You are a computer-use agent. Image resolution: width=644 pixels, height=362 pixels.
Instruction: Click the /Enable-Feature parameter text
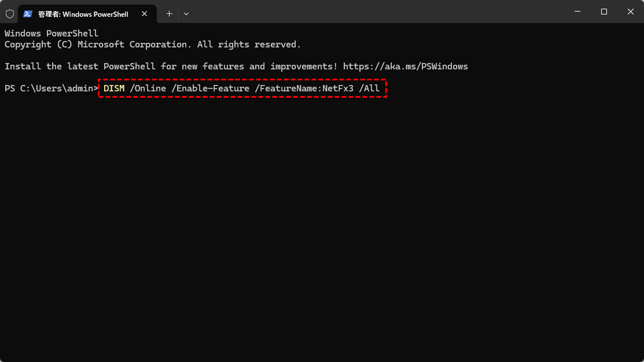(210, 88)
